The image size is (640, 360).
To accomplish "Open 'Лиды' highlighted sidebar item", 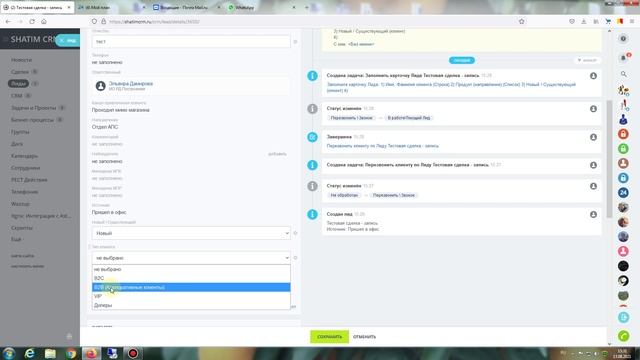I will point(18,83).
